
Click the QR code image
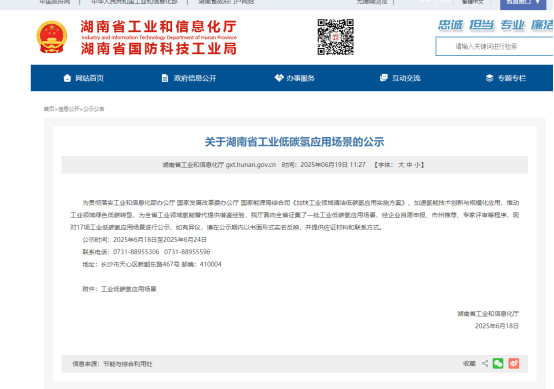pos(335,37)
